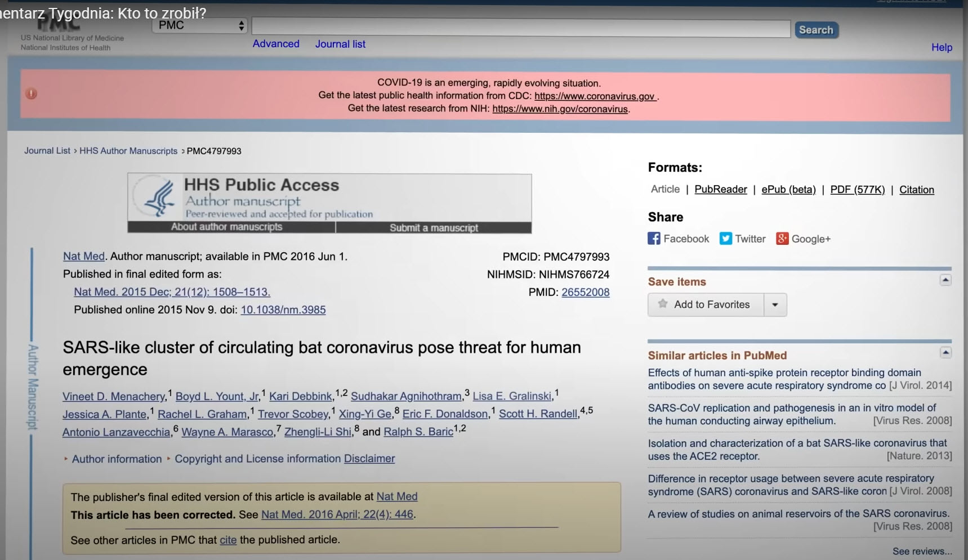Click inside the PMC search text field

(521, 29)
